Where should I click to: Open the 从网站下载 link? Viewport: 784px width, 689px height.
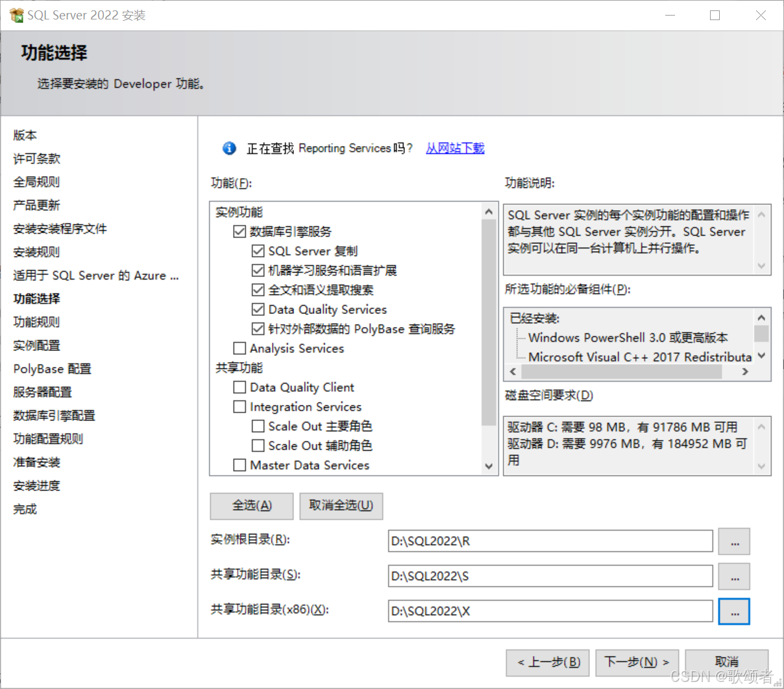coord(455,149)
